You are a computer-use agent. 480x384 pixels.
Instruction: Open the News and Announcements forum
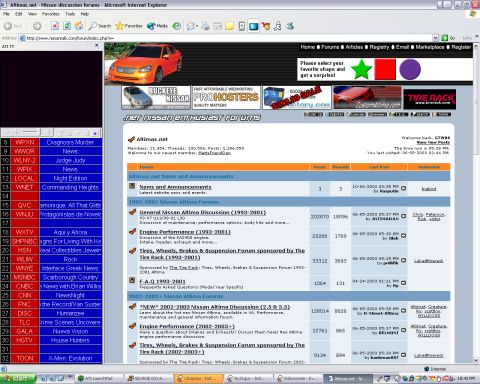point(175,187)
